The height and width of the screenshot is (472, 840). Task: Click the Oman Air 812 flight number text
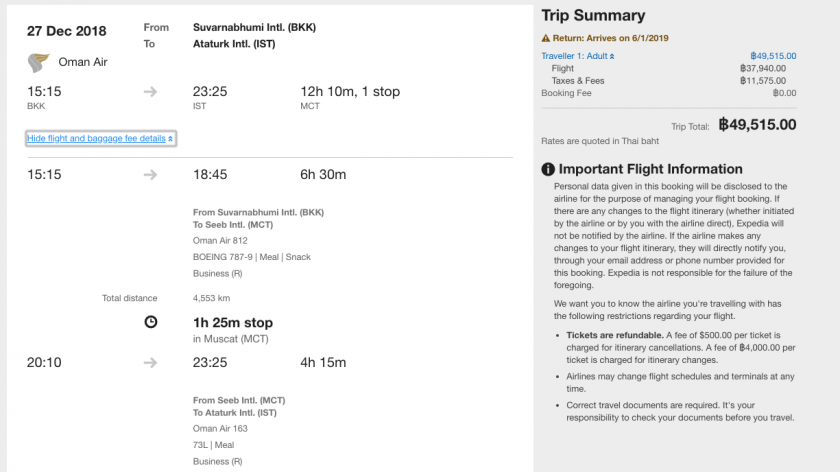(x=220, y=241)
